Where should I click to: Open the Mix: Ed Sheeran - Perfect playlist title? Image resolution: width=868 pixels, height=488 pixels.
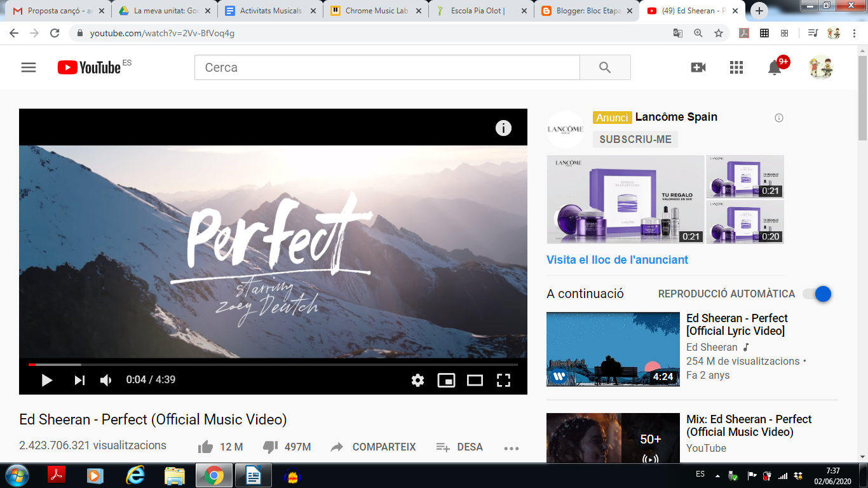point(749,426)
